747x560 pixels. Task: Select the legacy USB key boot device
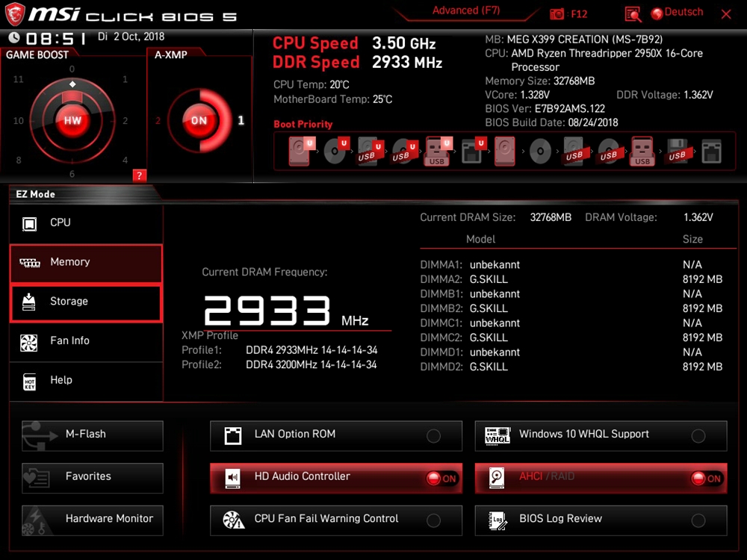click(x=642, y=152)
